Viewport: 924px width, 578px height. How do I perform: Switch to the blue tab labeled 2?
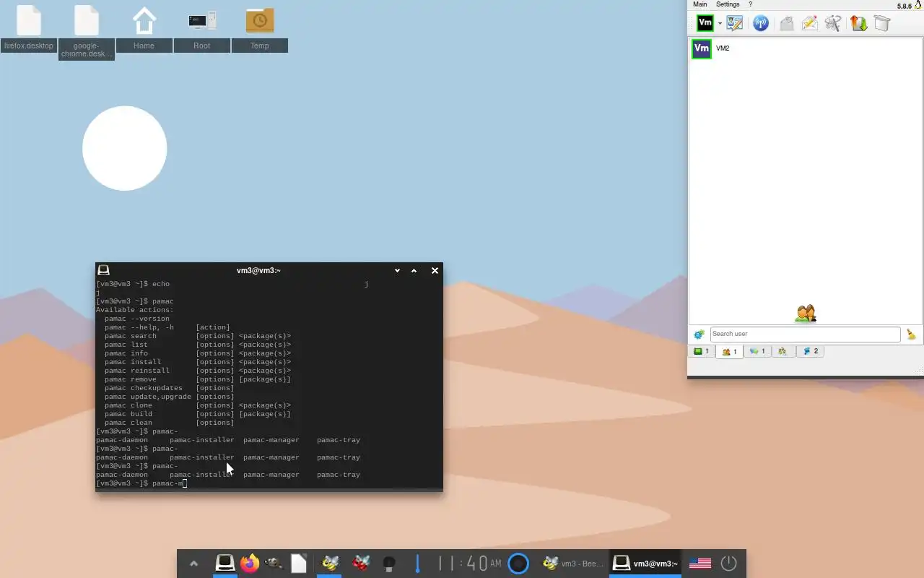811,351
